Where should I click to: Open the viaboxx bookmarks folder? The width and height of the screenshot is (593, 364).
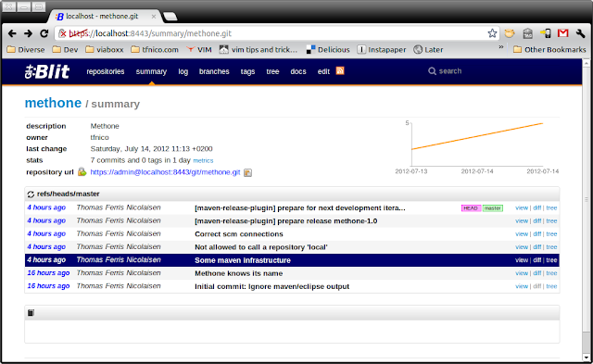point(105,49)
